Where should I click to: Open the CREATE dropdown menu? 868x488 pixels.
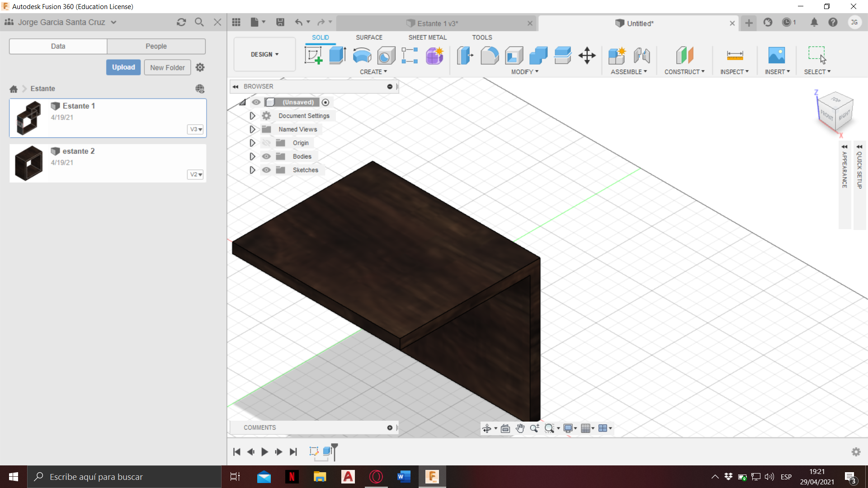(373, 72)
